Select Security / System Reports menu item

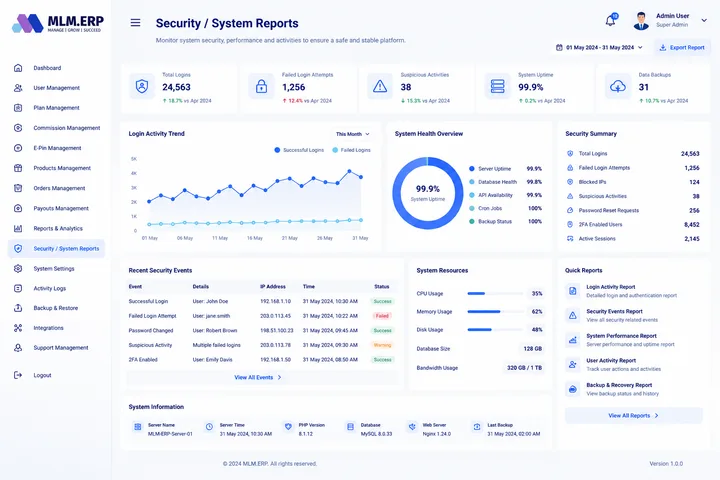pos(56,248)
